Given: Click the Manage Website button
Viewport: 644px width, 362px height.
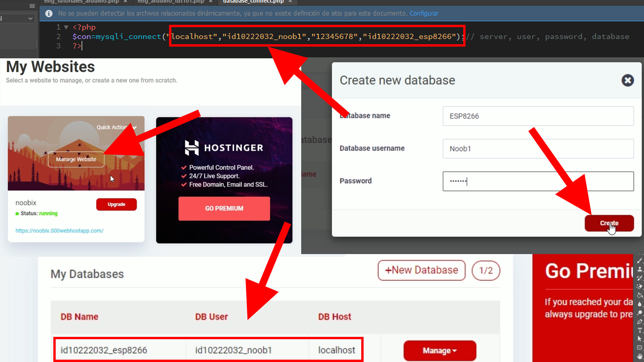Looking at the screenshot, I should coord(76,159).
